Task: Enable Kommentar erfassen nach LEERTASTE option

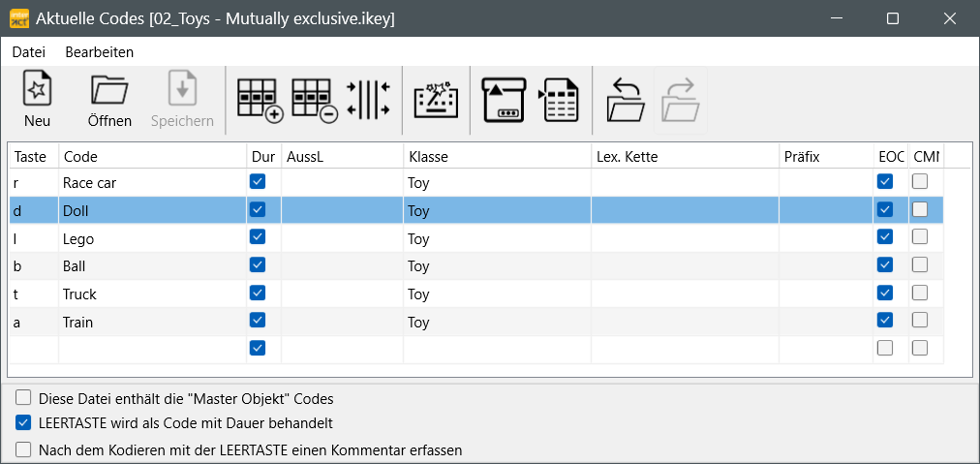Action: tap(23, 449)
